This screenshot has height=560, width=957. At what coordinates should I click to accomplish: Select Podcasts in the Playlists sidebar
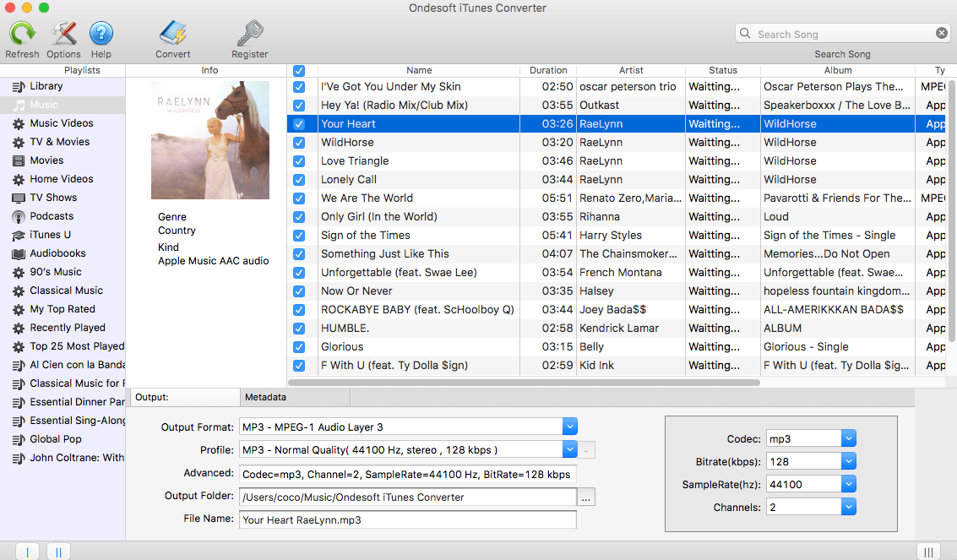(x=41, y=215)
